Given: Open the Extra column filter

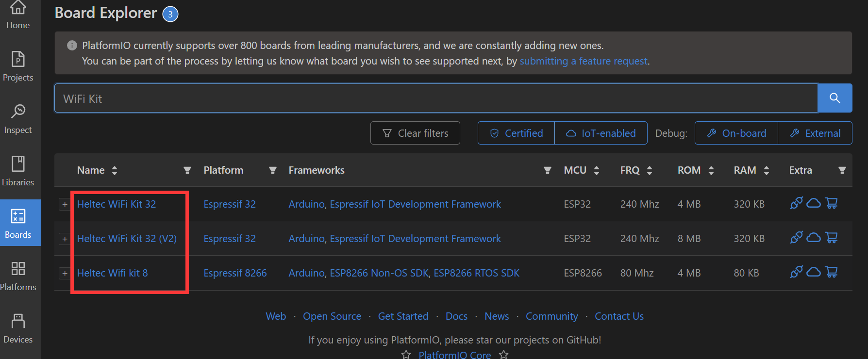Looking at the screenshot, I should click(842, 170).
